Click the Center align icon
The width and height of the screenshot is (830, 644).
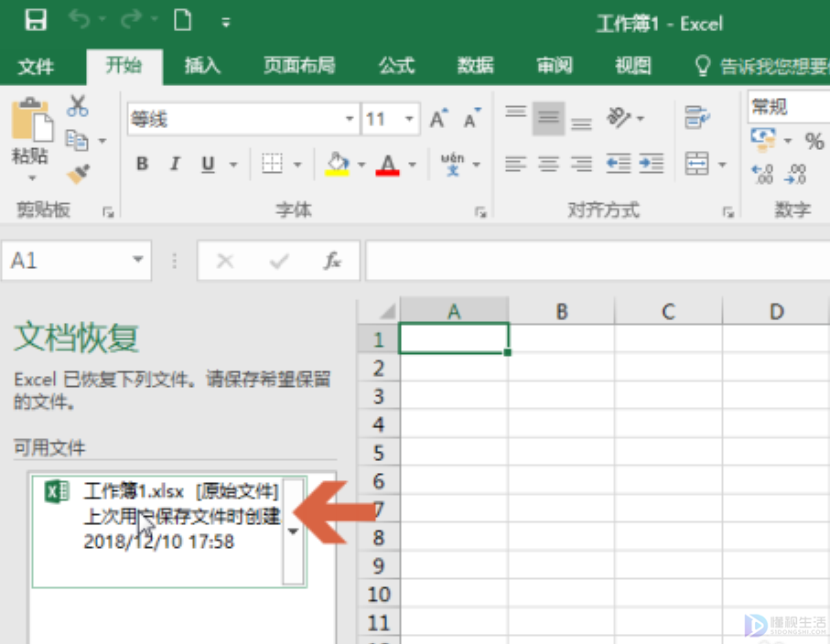point(548,164)
